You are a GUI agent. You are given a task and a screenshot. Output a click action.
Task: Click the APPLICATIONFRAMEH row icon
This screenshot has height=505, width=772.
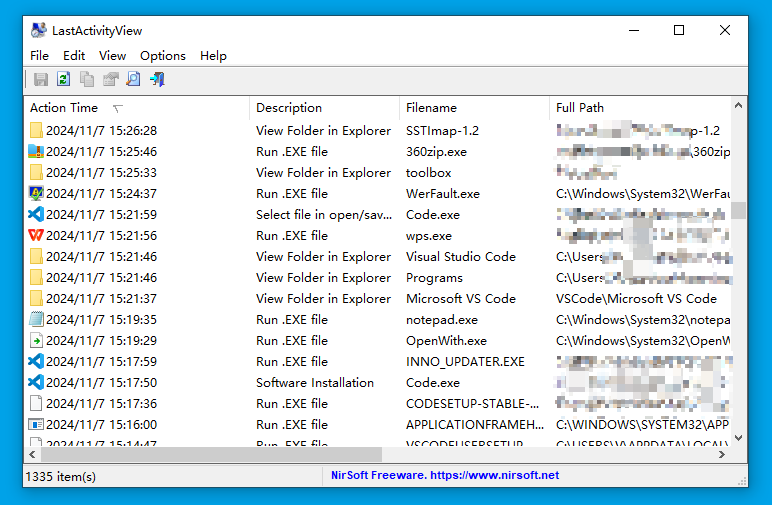(36, 424)
